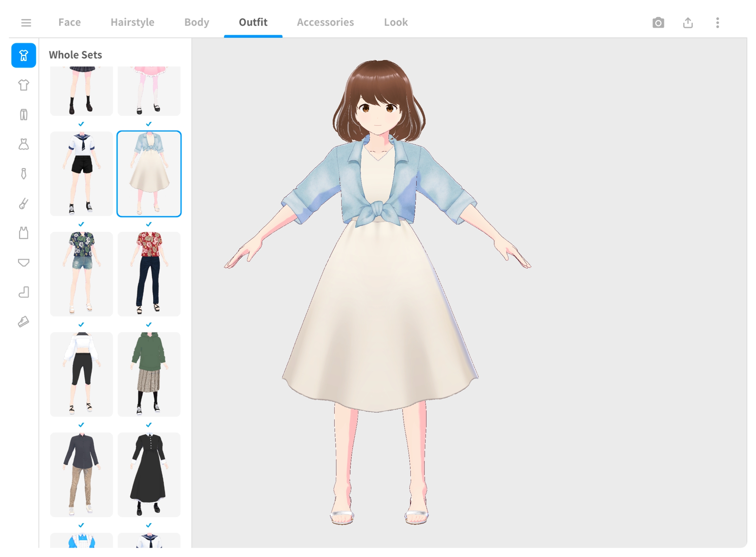Select the Neck accessory brush-like icon

click(24, 204)
